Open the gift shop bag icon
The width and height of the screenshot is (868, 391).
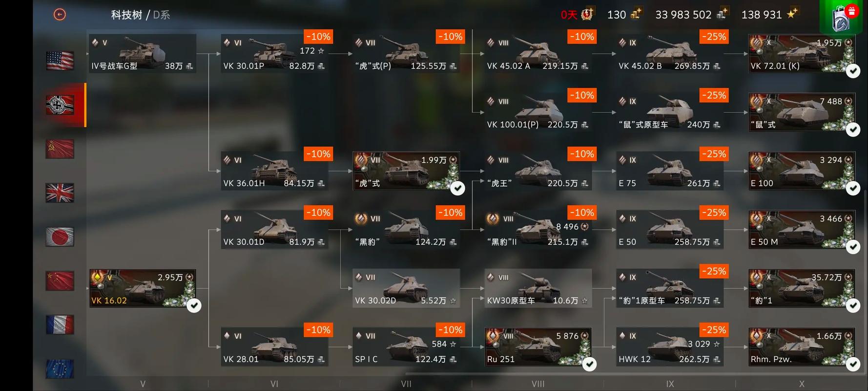click(843, 17)
